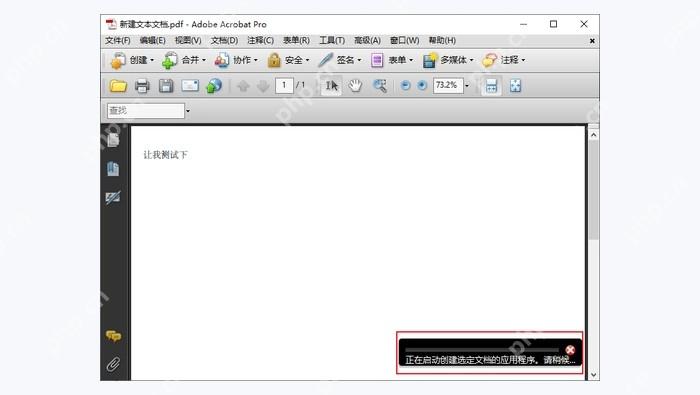
Task: Click the 73.2% zoom value field
Action: [x=448, y=85]
